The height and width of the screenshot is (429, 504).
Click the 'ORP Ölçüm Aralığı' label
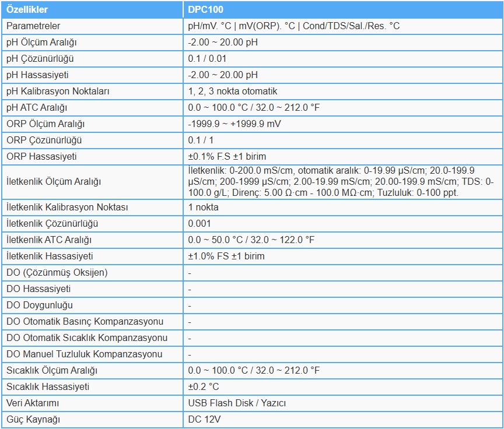click(x=45, y=124)
